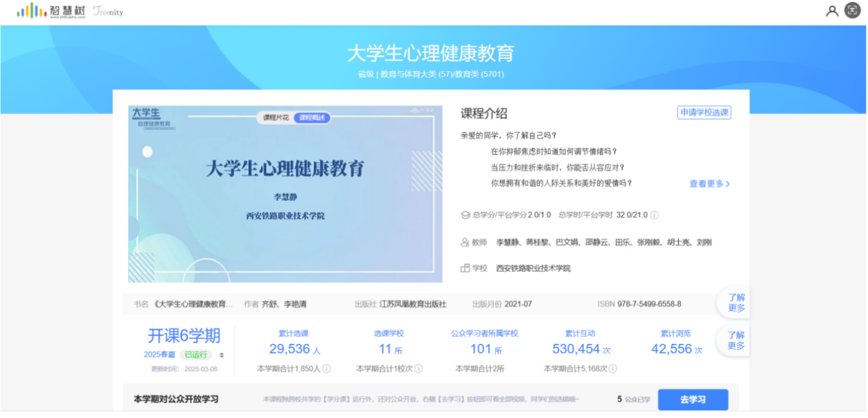This screenshot has width=868, height=418.
Task: Click the info icon next to 本学期合计1校次
Action: pos(418,368)
